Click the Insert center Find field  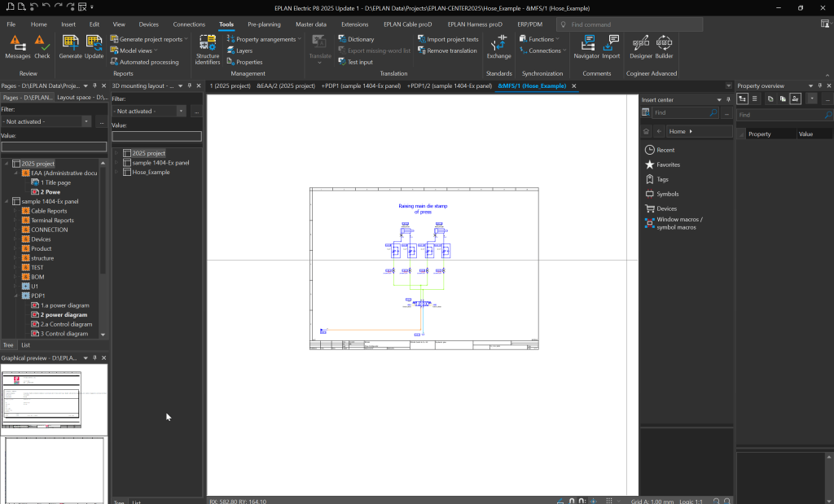click(686, 112)
